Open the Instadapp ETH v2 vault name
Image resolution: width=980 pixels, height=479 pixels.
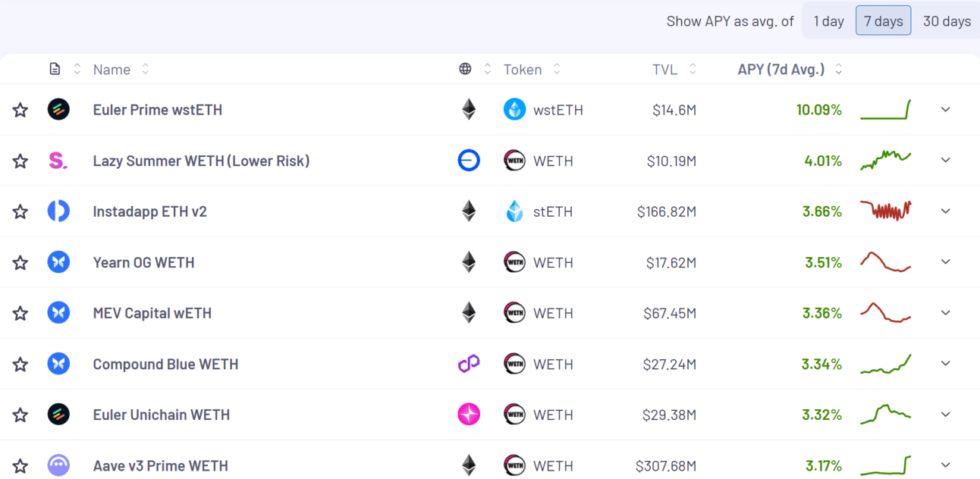pos(149,211)
